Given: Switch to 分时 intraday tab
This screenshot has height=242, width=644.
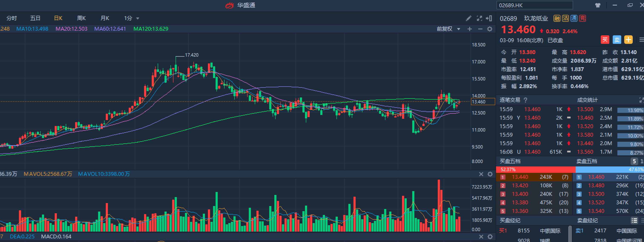Looking at the screenshot, I should point(11,18).
